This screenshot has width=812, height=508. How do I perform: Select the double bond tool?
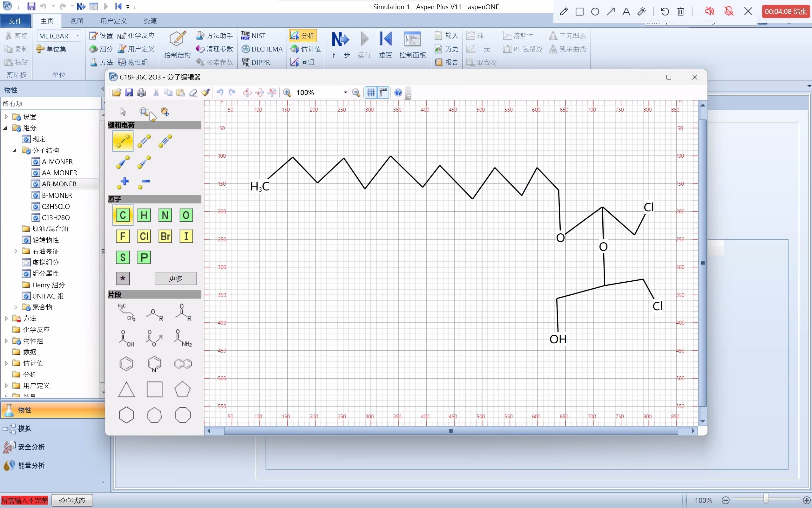pyautogui.click(x=144, y=141)
